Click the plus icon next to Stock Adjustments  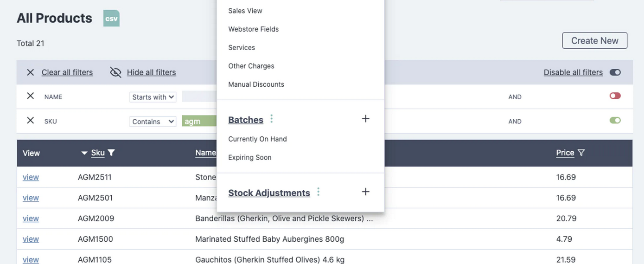coord(365,192)
